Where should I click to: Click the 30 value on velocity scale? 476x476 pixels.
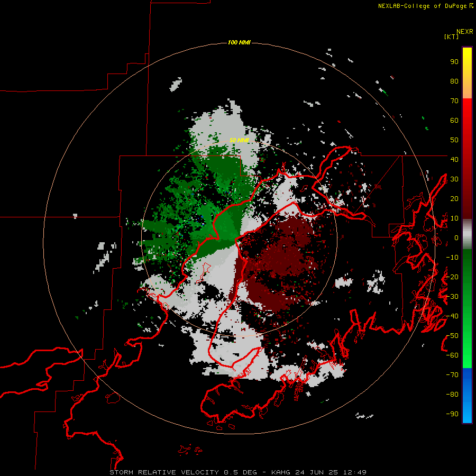[454, 179]
